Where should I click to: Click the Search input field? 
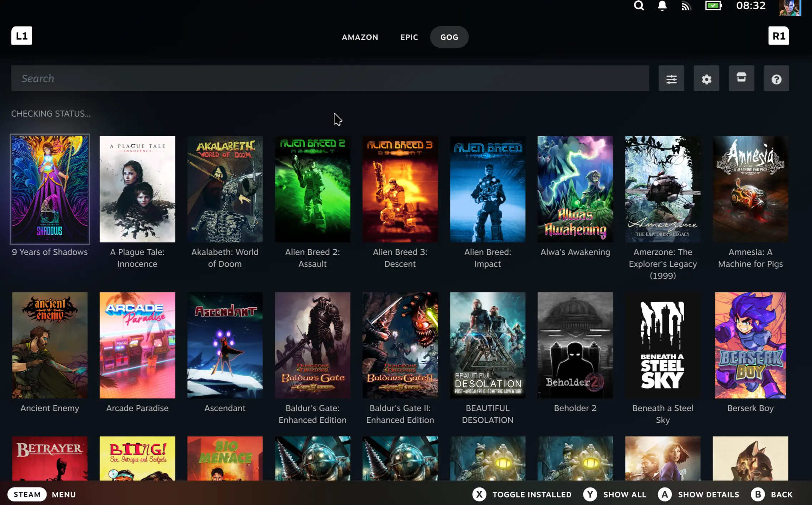330,78
